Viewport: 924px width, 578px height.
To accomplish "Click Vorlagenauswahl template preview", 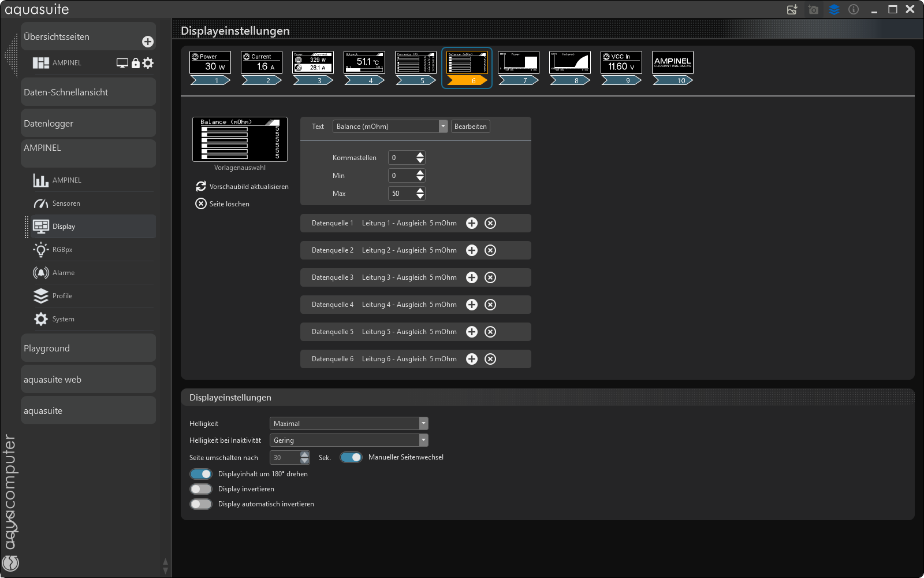I will 240,139.
